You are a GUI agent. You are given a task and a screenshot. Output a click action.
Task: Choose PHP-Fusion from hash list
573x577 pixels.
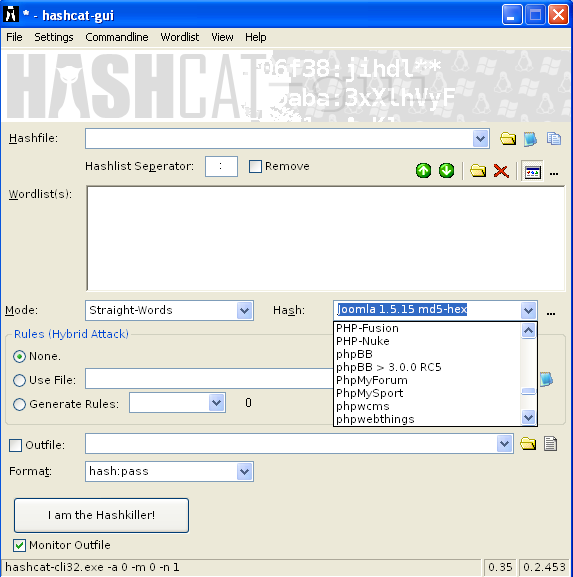pyautogui.click(x=367, y=328)
